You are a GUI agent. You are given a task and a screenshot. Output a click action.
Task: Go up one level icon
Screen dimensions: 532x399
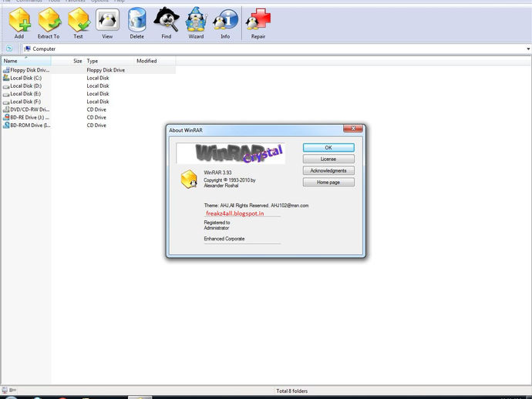tap(9, 49)
